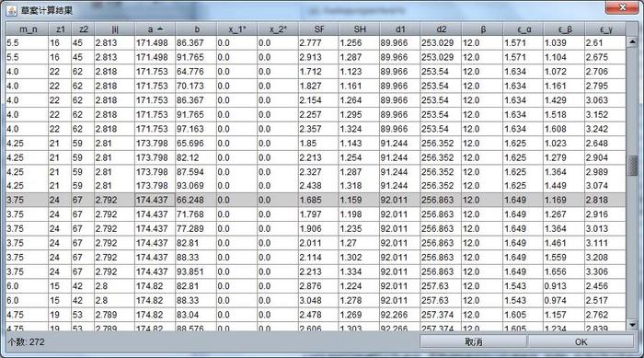Click the scrollbar down arrow
644x358 pixels.
(632, 325)
